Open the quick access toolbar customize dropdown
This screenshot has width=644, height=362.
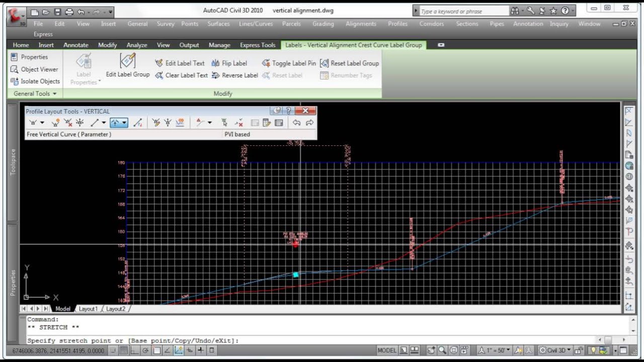pos(111,12)
